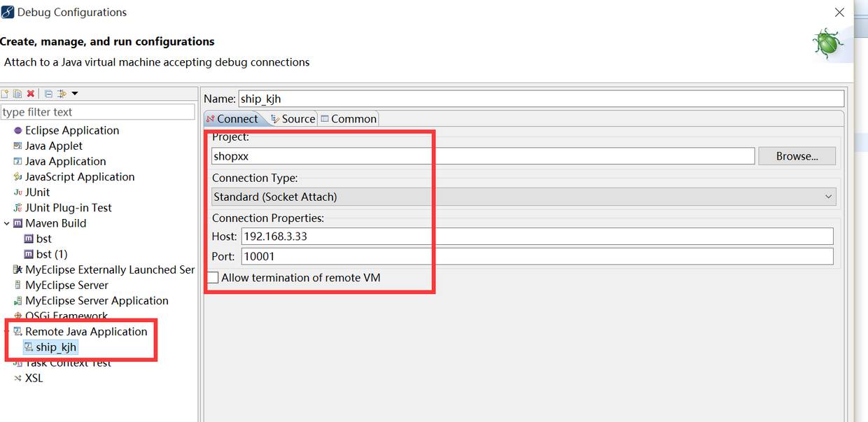The image size is (868, 422).
Task: Switch to the Common tab
Action: [349, 119]
